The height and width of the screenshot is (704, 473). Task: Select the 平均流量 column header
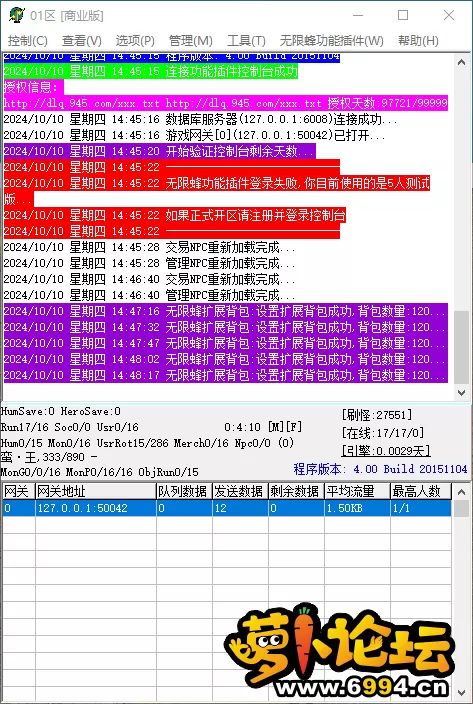357,491
